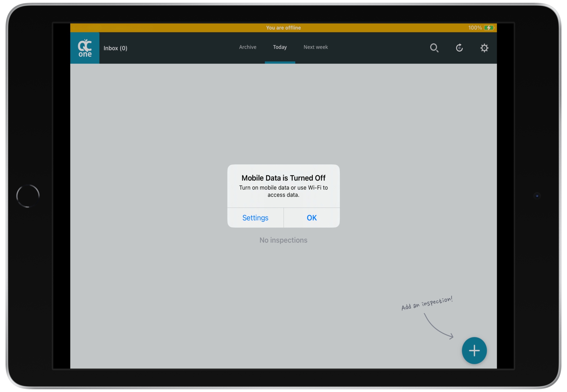The width and height of the screenshot is (567, 392).
Task: Open the Next week tab
Action: pos(315,47)
